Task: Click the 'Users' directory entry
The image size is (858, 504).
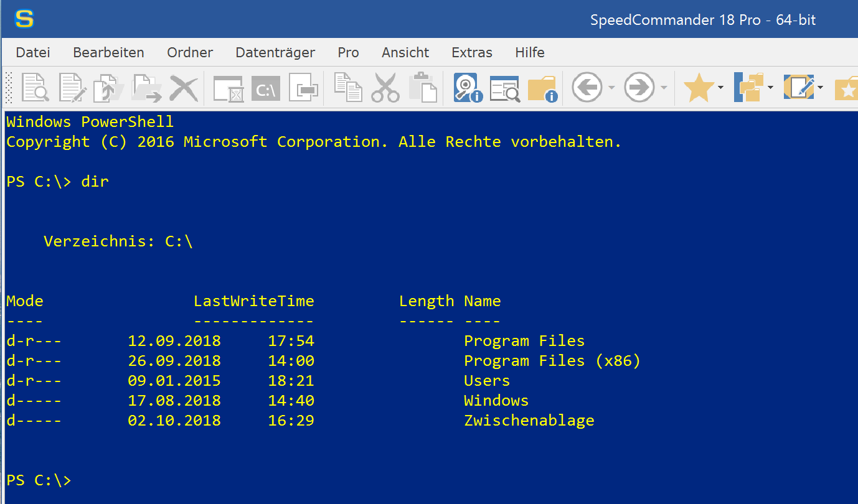Action: (x=487, y=381)
